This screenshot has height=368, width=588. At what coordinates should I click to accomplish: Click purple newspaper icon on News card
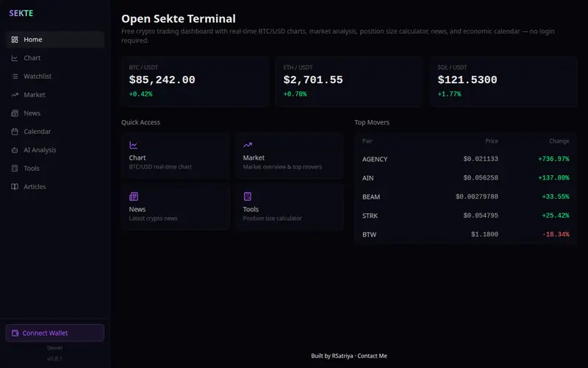pos(134,197)
